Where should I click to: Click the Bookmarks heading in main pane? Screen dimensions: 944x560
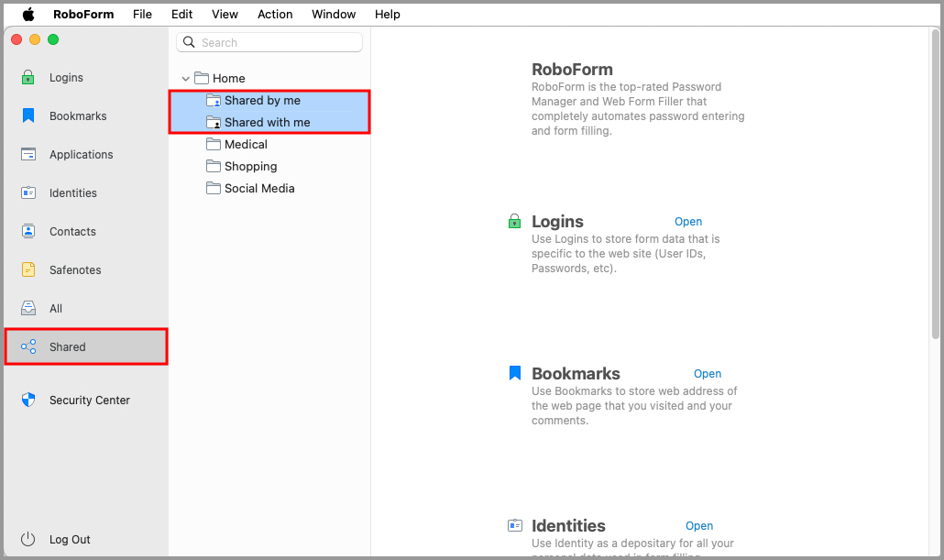tap(576, 374)
